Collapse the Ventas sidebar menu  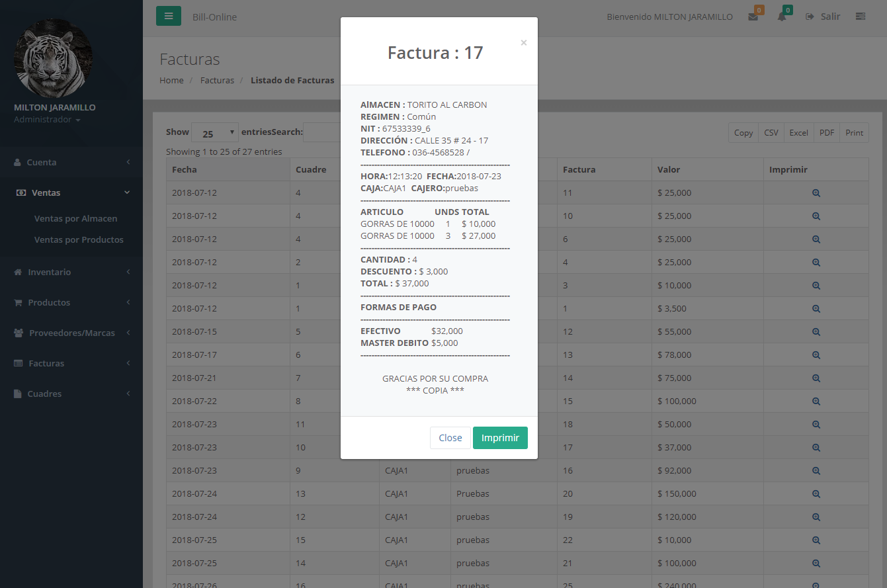coord(71,192)
